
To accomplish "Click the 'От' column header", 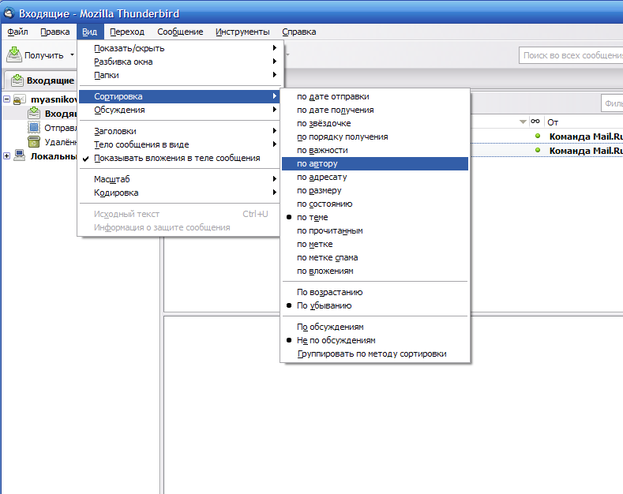I will [x=584, y=122].
